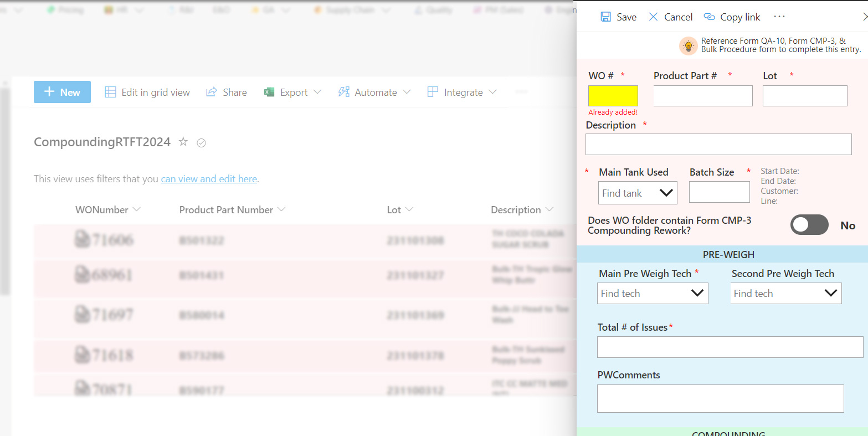Favorite the list with the star icon
Viewport: 868px width, 436px height.
tap(183, 142)
